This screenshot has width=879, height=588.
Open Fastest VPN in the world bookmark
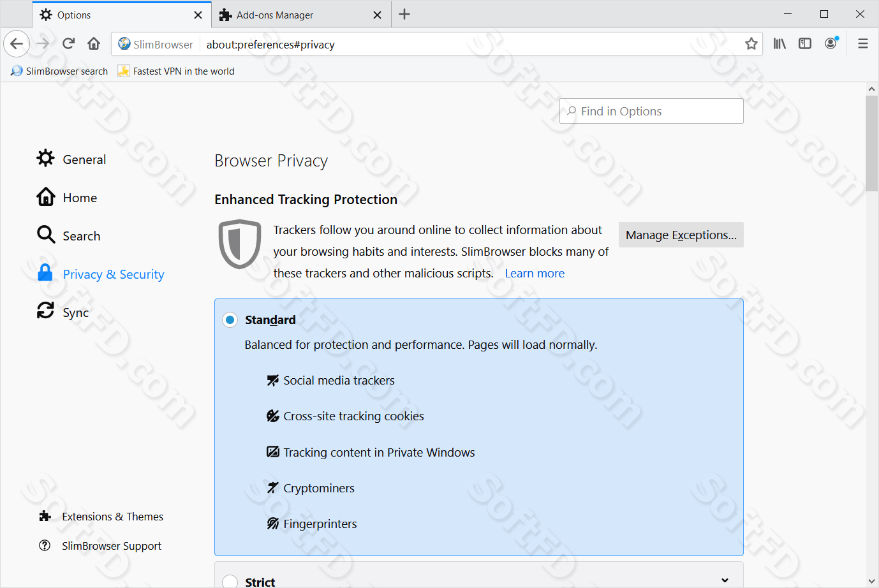click(x=176, y=71)
